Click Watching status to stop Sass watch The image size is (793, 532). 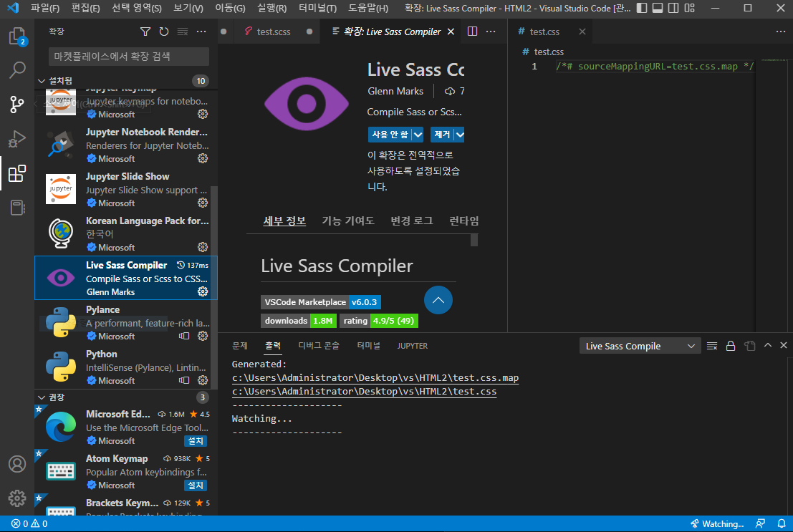(717, 524)
